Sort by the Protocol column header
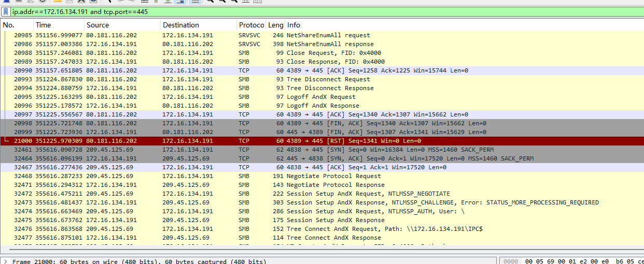 [x=251, y=25]
